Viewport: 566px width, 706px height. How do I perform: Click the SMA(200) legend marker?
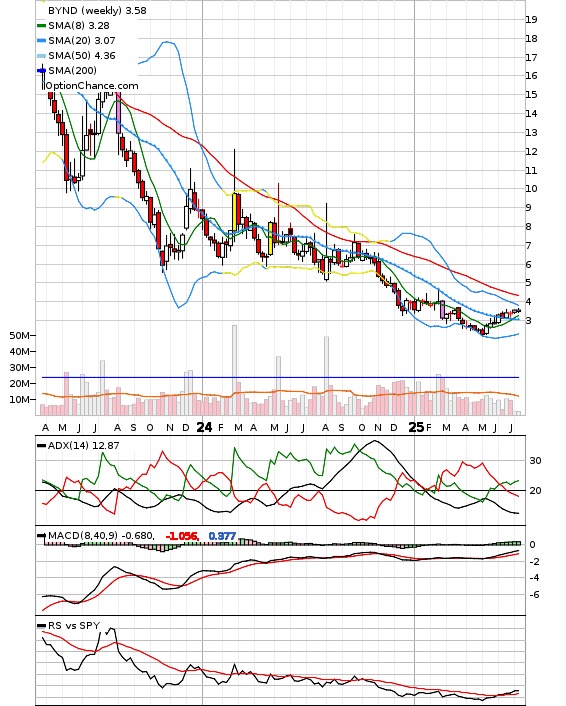pos(41,70)
